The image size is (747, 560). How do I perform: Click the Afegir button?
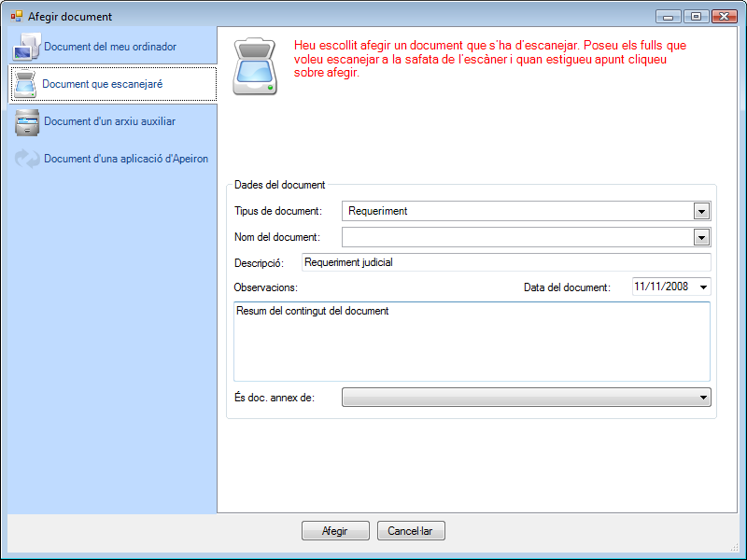(x=335, y=531)
